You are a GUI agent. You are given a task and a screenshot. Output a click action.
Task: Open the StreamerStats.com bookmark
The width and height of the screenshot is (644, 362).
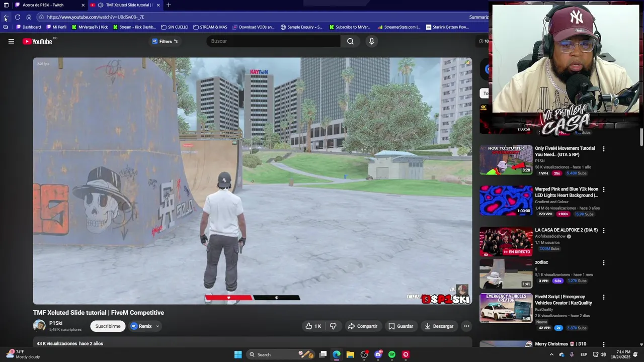399,27
